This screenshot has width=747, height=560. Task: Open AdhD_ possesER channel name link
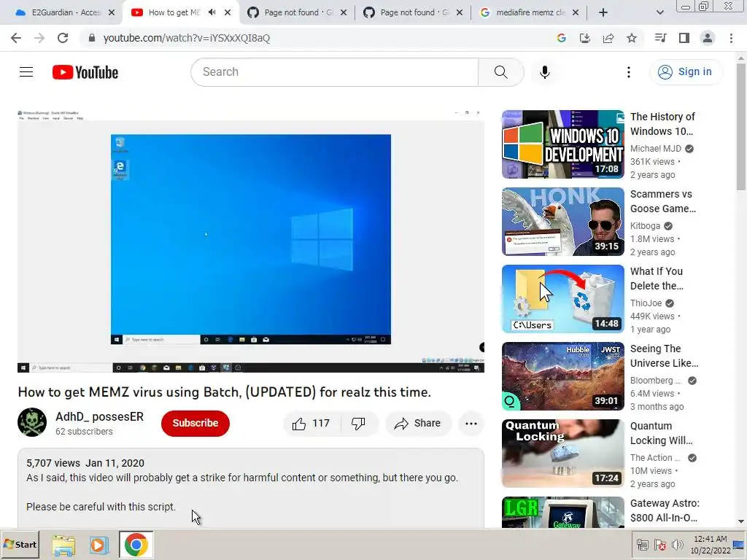point(99,416)
